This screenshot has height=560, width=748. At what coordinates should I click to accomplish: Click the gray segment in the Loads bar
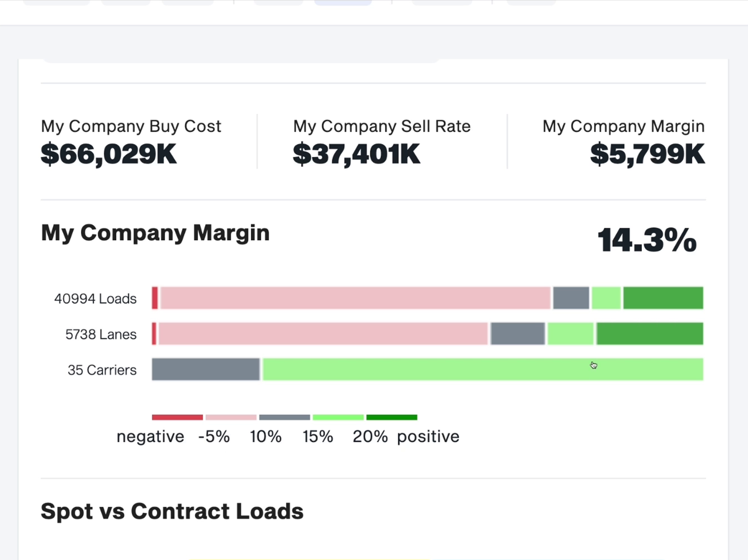tap(571, 298)
